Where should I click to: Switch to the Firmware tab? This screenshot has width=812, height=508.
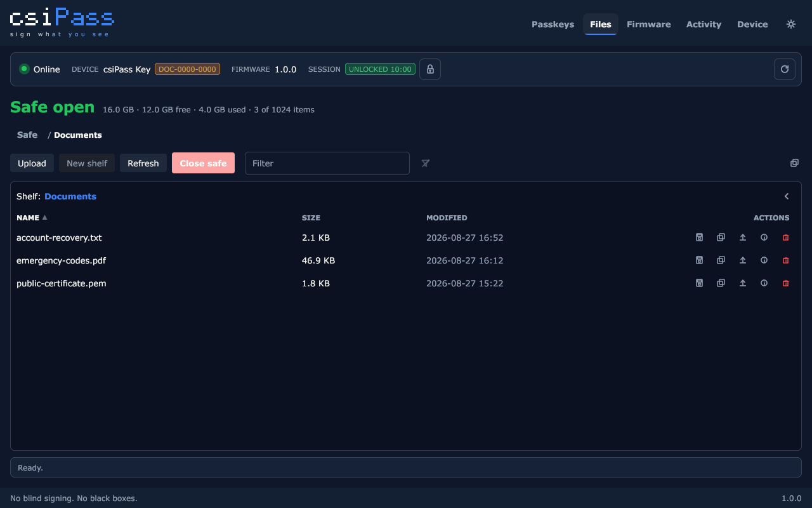[x=648, y=24]
